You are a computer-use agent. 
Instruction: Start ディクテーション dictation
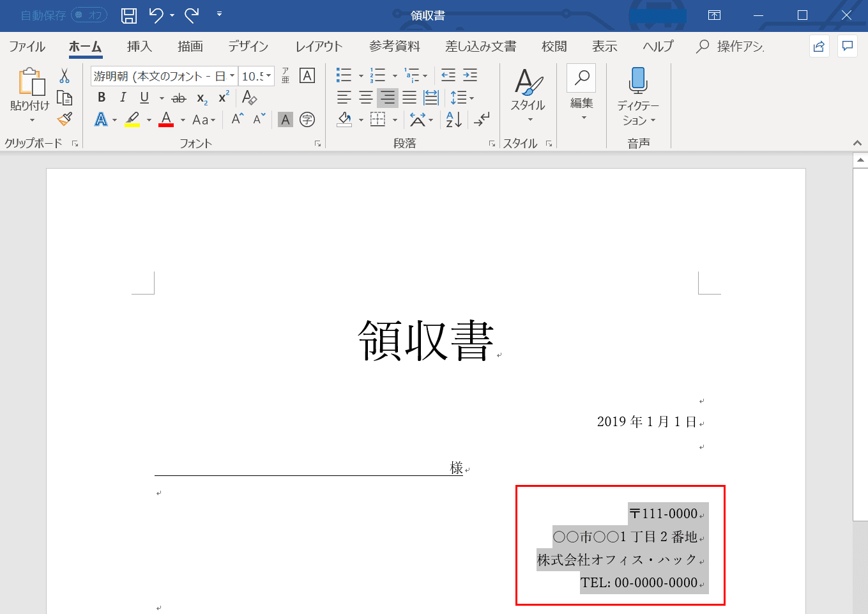(638, 96)
